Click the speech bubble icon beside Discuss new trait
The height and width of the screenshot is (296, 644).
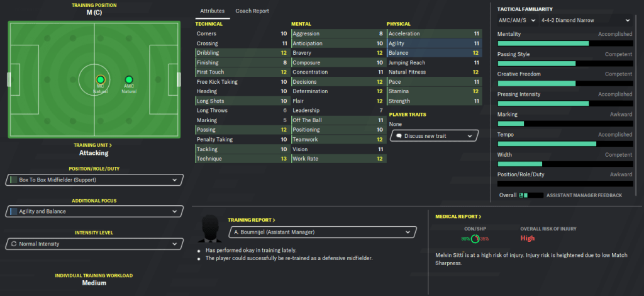[x=398, y=135]
